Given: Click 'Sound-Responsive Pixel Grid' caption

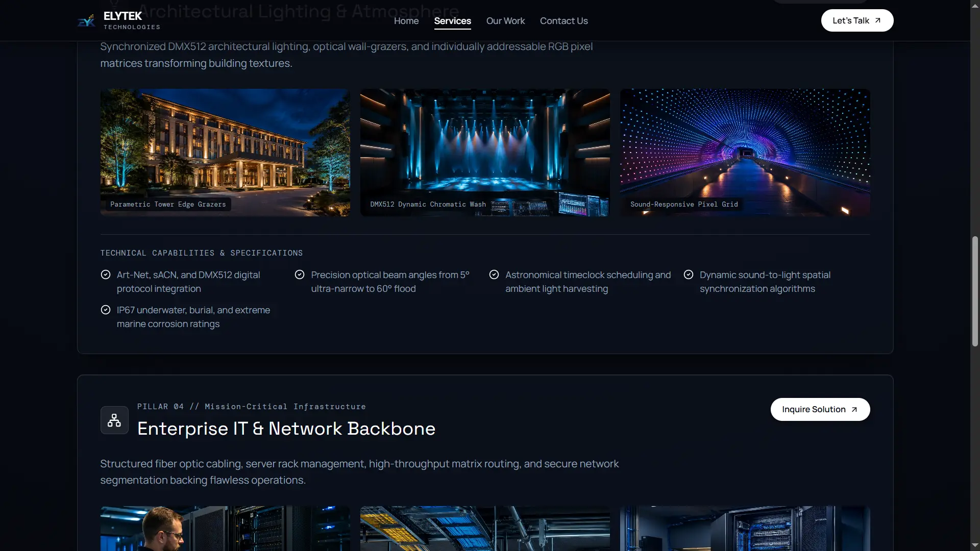Looking at the screenshot, I should point(684,204).
